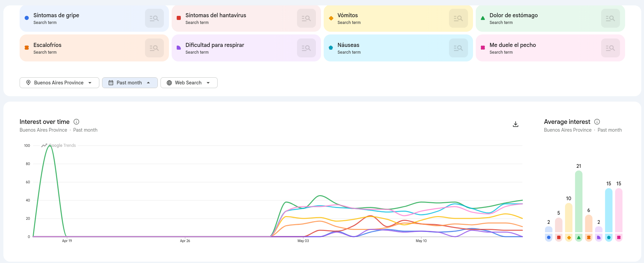
Task: Select the Náuseas search term label
Action: point(348,45)
